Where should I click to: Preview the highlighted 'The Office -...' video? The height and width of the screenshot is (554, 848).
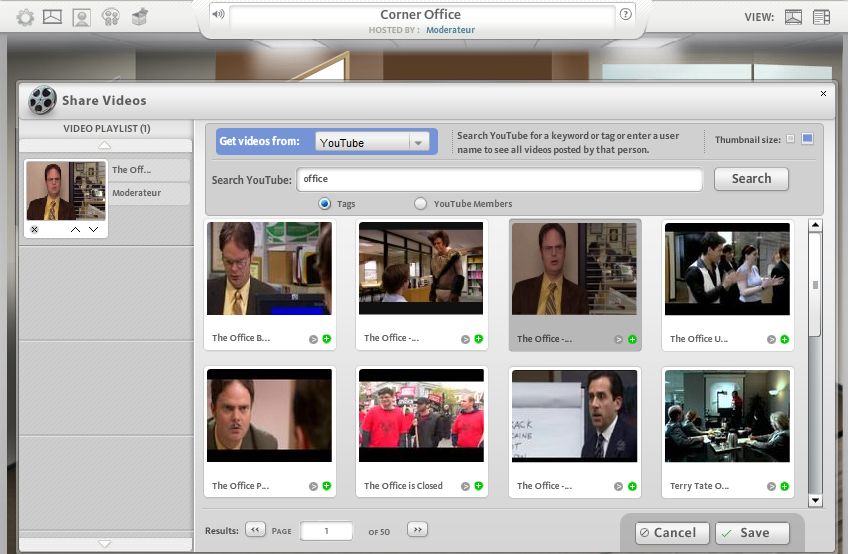(x=619, y=339)
